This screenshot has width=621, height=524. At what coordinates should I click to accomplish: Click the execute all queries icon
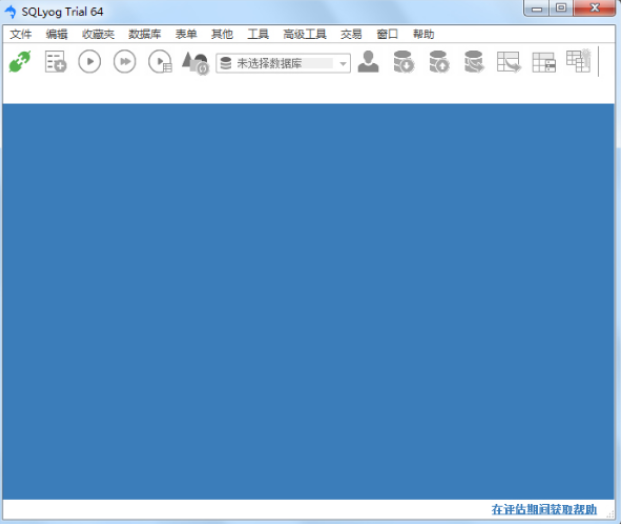[124, 62]
